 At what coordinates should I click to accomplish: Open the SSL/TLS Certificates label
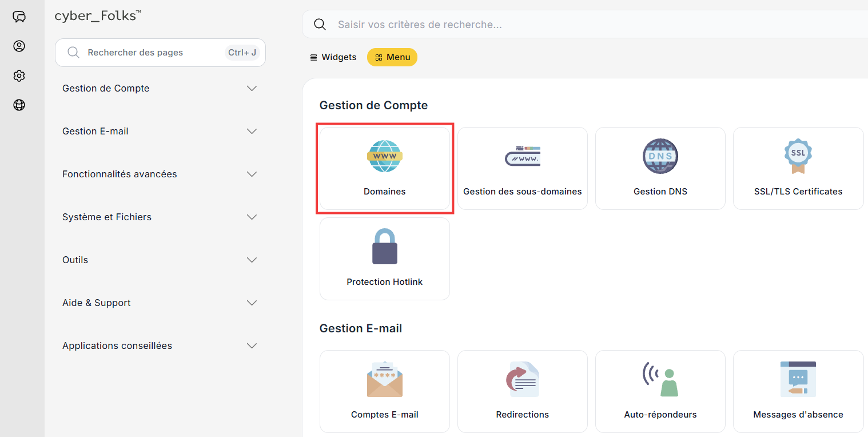(798, 192)
